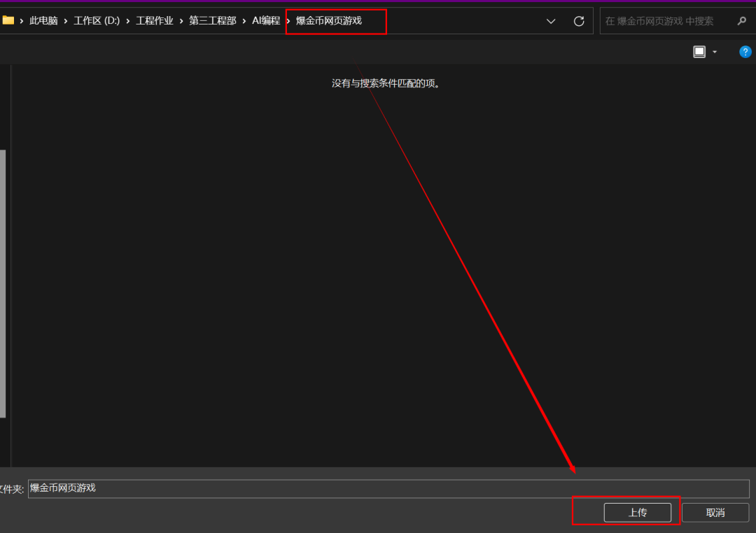Expand chevron after AI编程 breadcrumb

(288, 21)
